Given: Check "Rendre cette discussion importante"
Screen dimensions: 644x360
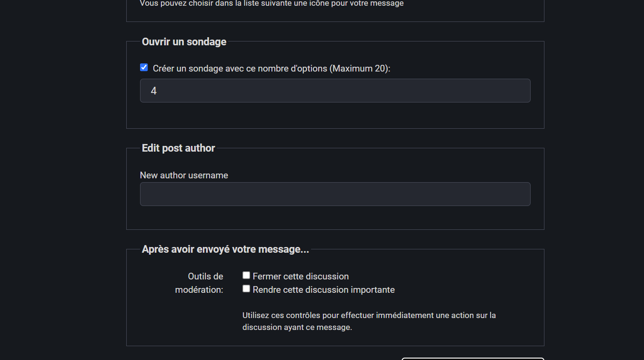Looking at the screenshot, I should 246,288.
